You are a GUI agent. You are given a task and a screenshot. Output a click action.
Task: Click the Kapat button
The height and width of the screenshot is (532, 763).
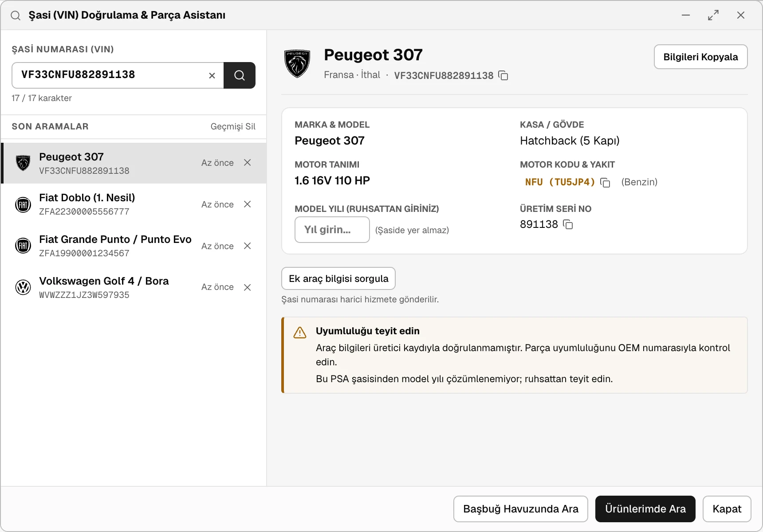click(x=727, y=509)
